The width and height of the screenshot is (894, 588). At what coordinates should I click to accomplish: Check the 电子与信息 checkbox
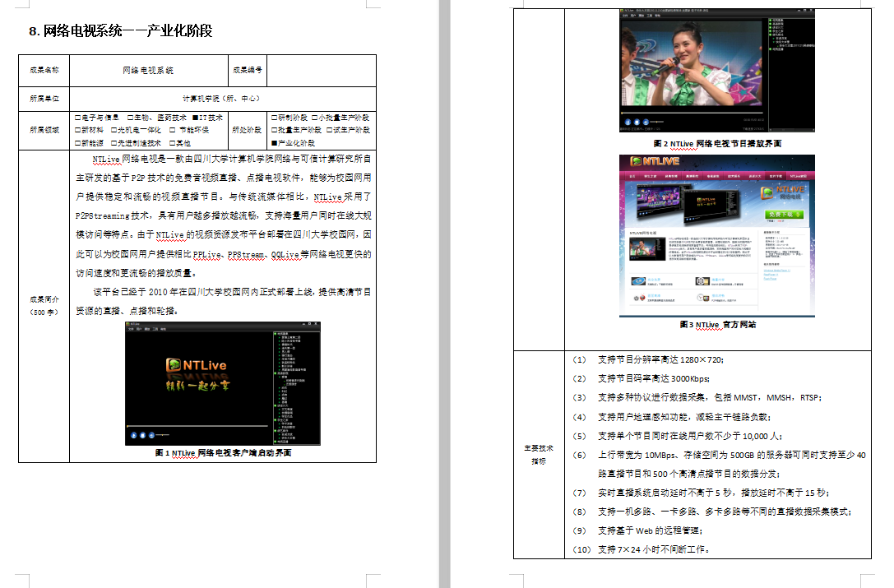click(77, 118)
